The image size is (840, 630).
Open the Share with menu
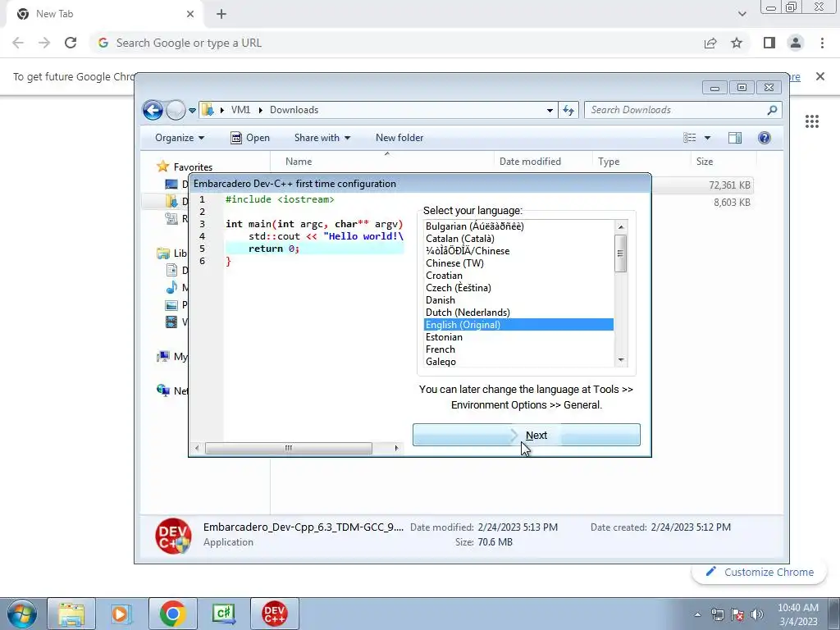click(322, 138)
